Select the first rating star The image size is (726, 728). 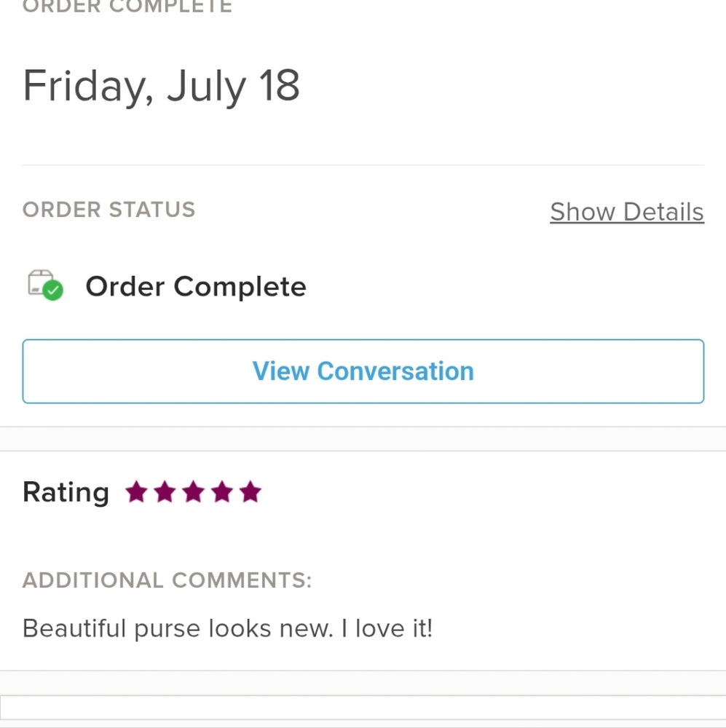click(x=136, y=491)
